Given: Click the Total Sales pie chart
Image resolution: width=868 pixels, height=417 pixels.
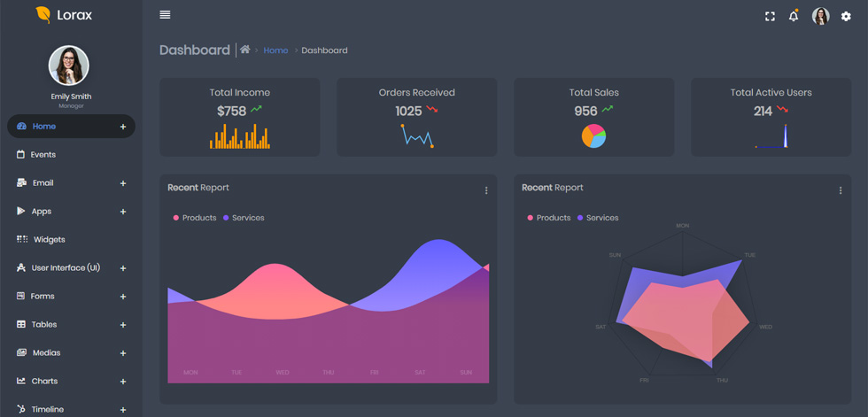Looking at the screenshot, I should click(593, 136).
